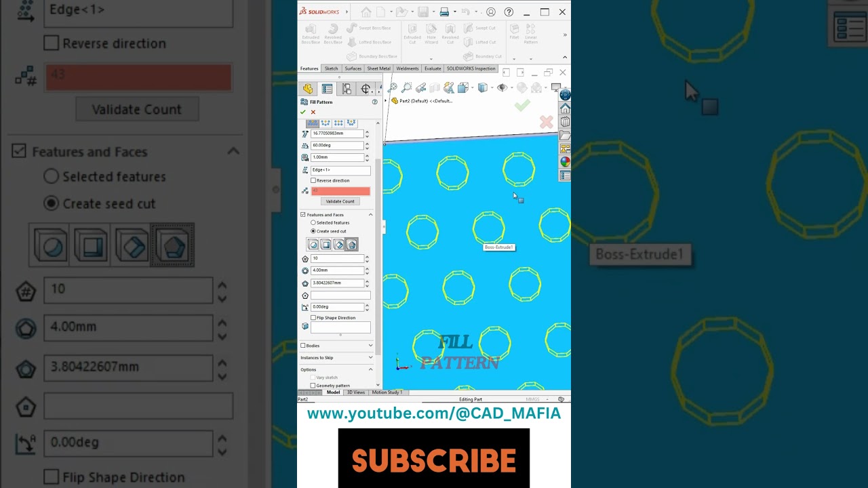The image size is (868, 488).
Task: Expand the SOLIDWORKS menu arrow
Action: click(347, 12)
